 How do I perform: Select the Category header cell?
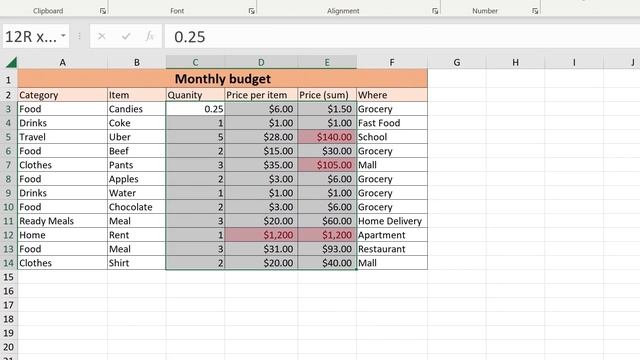pos(62,95)
